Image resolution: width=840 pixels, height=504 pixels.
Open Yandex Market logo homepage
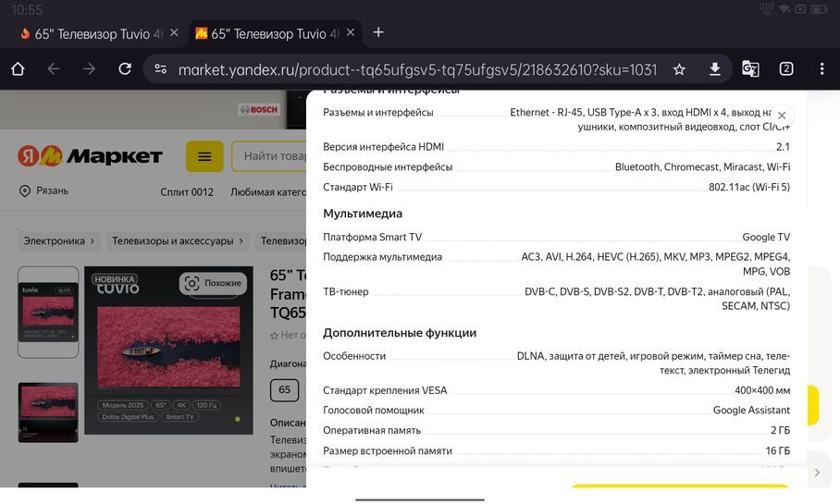click(90, 156)
